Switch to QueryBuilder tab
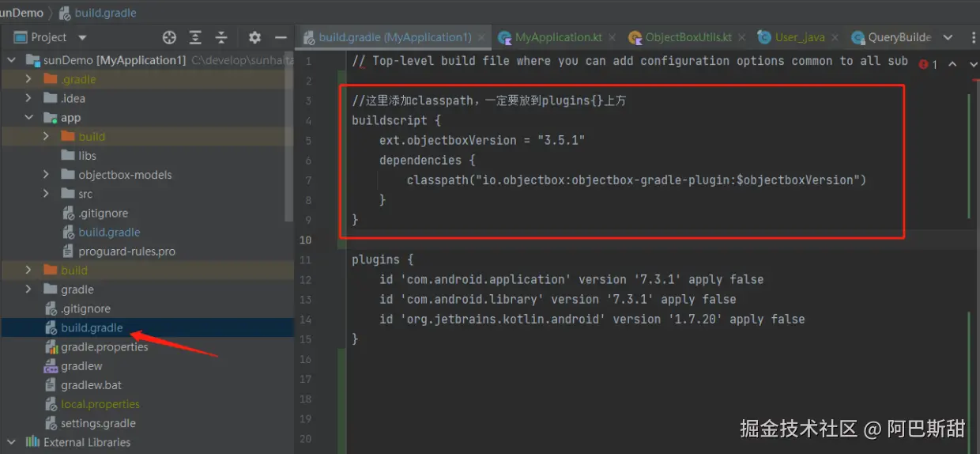This screenshot has height=454, width=980. 891,37
